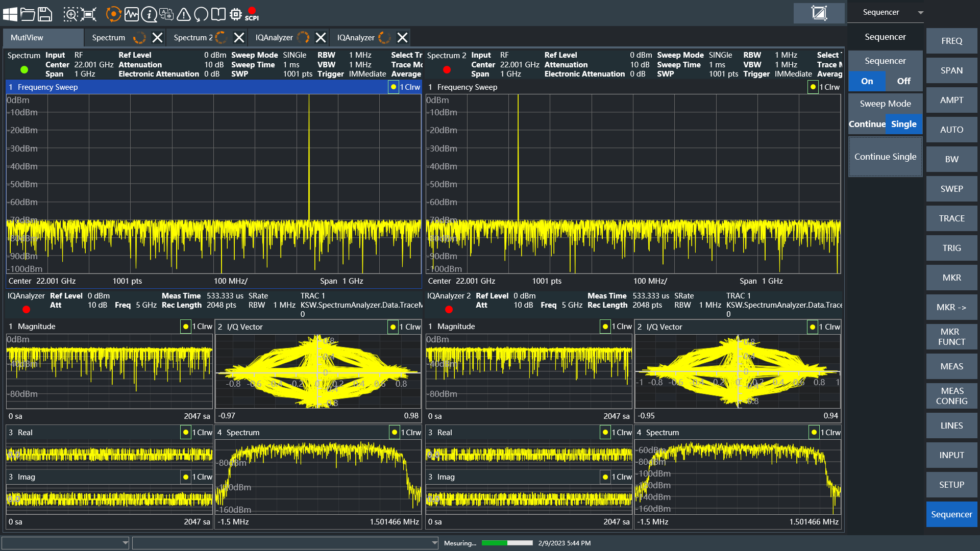980x551 pixels.
Task: Open the AMPT menu
Action: click(x=951, y=100)
